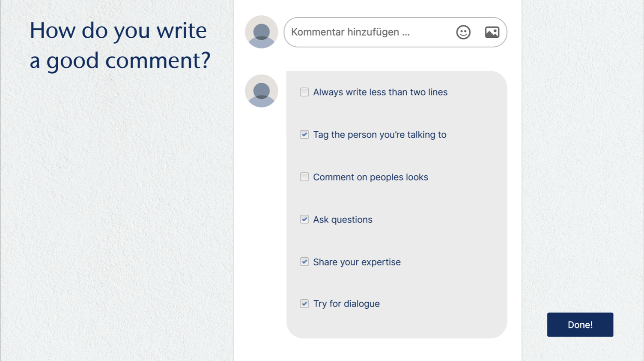Click the 'Tag the person you're talking to' text
The width and height of the screenshot is (644, 361).
pos(379,135)
